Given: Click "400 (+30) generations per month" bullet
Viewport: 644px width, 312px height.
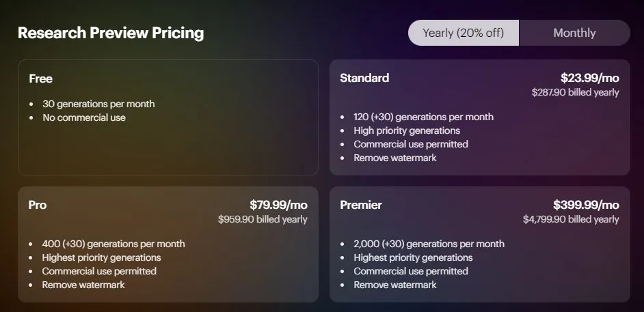Looking at the screenshot, I should [x=113, y=244].
